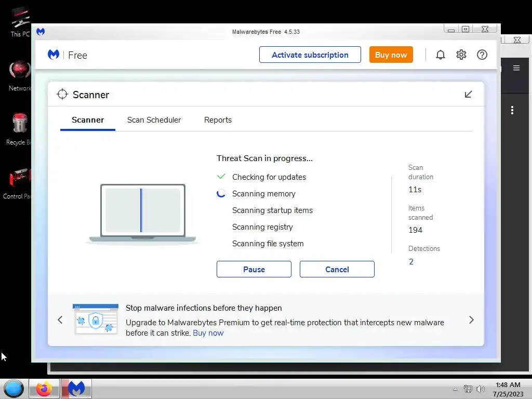Click "Scanning file system" text
Image resolution: width=532 pixels, height=399 pixels.
(268, 244)
